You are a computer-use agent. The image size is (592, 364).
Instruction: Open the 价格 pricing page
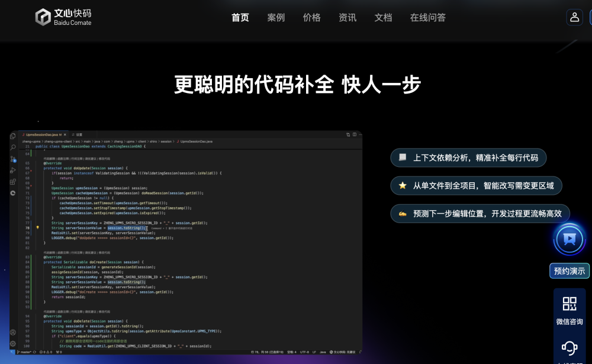[x=312, y=18]
